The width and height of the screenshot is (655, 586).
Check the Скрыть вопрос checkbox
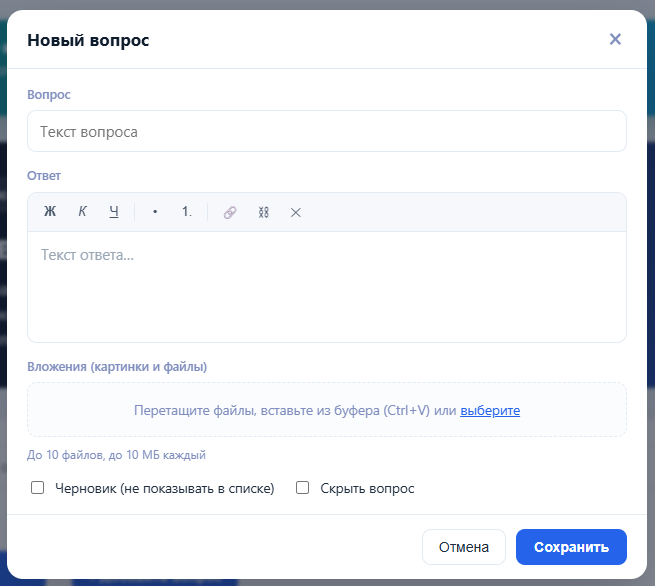coord(302,487)
